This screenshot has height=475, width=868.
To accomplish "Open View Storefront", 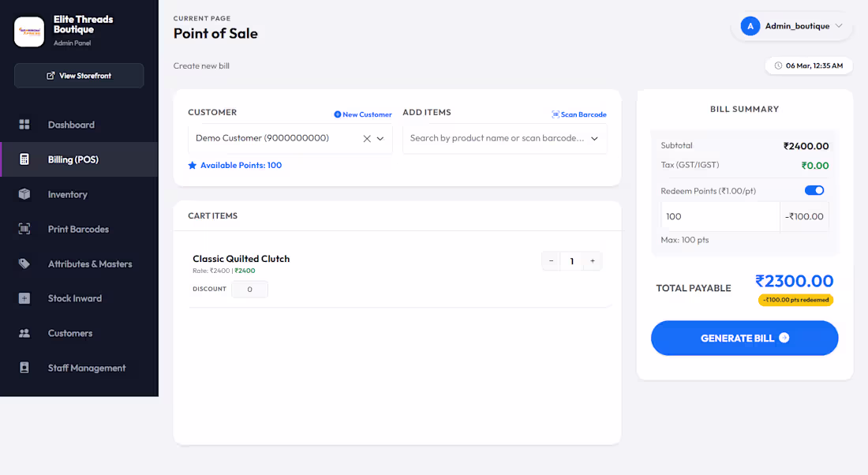I will [79, 75].
